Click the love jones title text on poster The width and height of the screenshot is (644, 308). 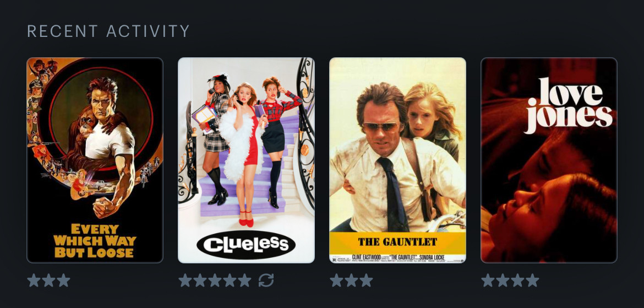point(569,105)
